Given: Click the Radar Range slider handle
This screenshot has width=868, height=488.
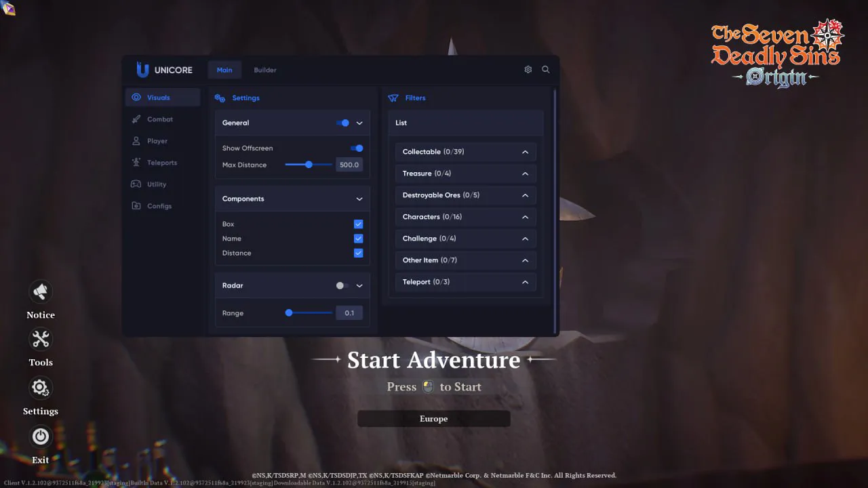Looking at the screenshot, I should click(289, 313).
